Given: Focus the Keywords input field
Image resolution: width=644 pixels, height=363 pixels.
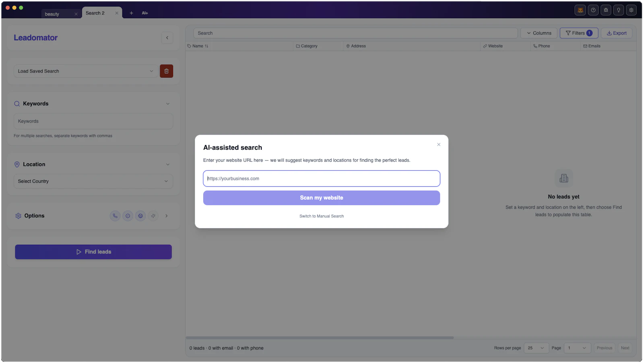Looking at the screenshot, I should click(x=93, y=121).
